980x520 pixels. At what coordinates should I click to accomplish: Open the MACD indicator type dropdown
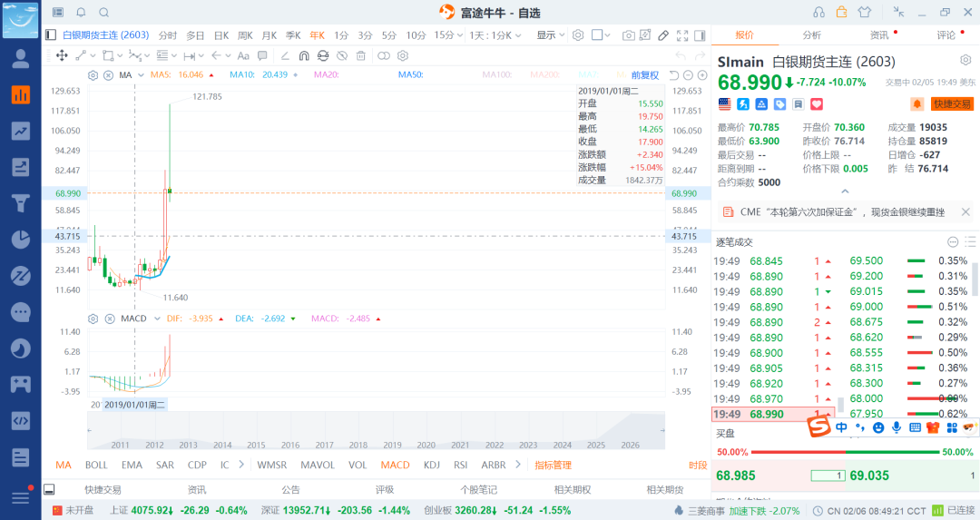(157, 319)
